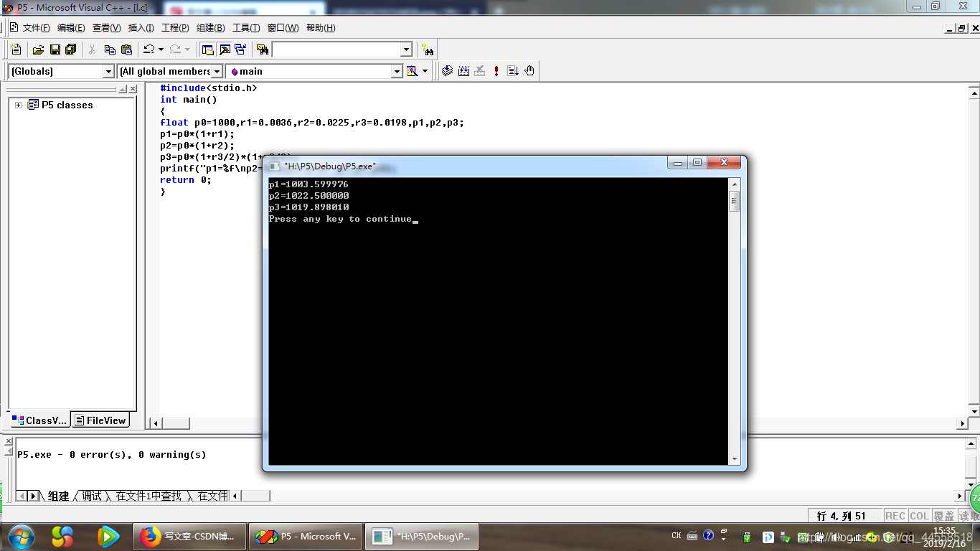This screenshot has width=980, height=551.
Task: Click the hand Insert Breakpoint icon
Action: [x=529, y=71]
